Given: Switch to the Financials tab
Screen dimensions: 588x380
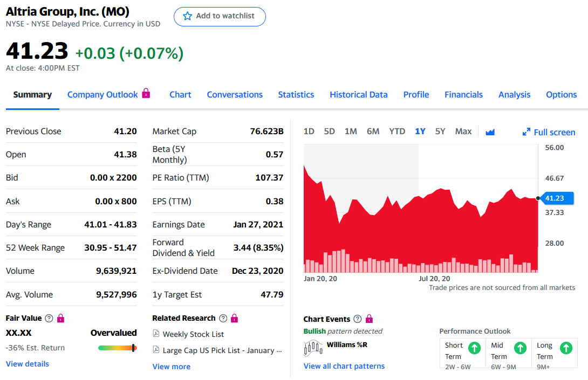Looking at the screenshot, I should 463,94.
